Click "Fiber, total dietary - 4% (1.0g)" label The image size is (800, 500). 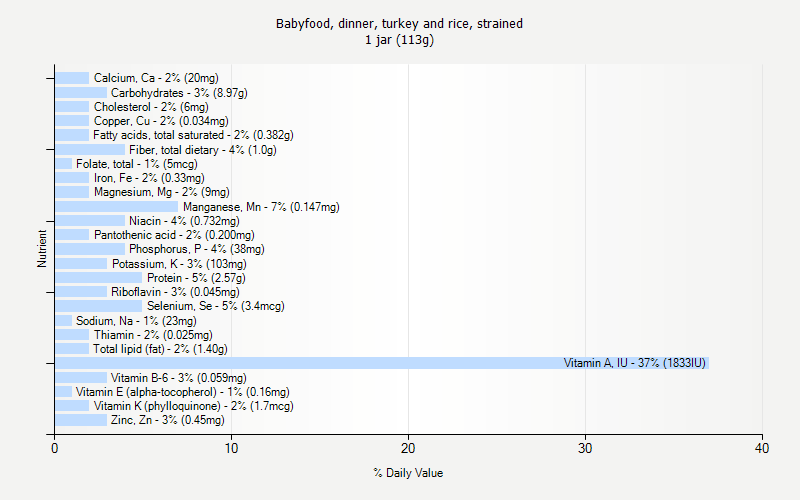click(x=203, y=150)
